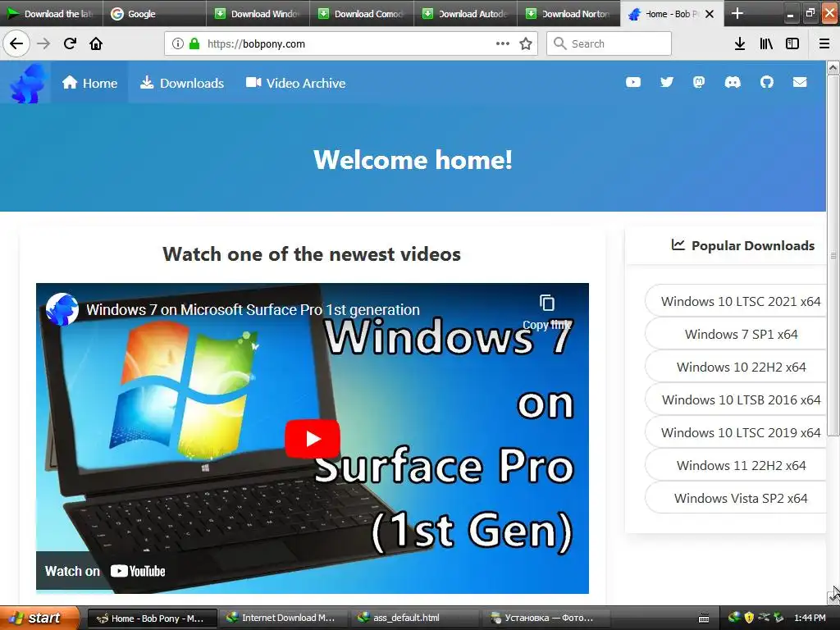The image size is (840, 630).
Task: Click the taskbar clock 1:44 PM
Action: [x=810, y=618]
